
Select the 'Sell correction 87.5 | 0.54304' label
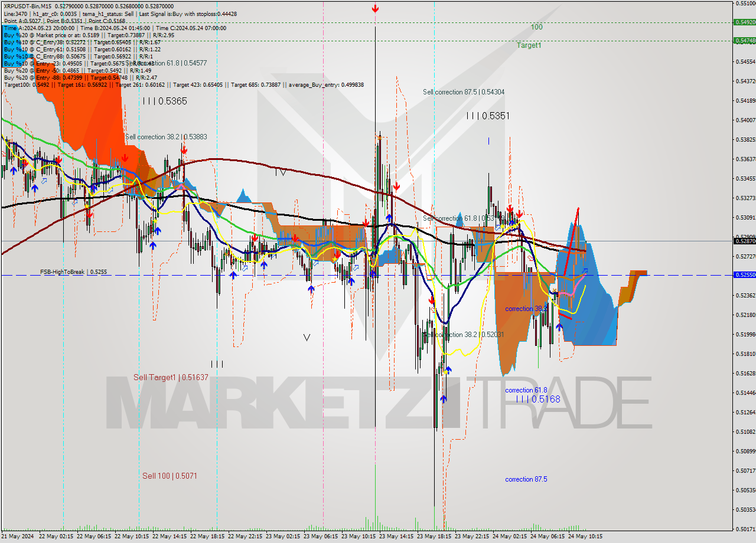pos(464,92)
